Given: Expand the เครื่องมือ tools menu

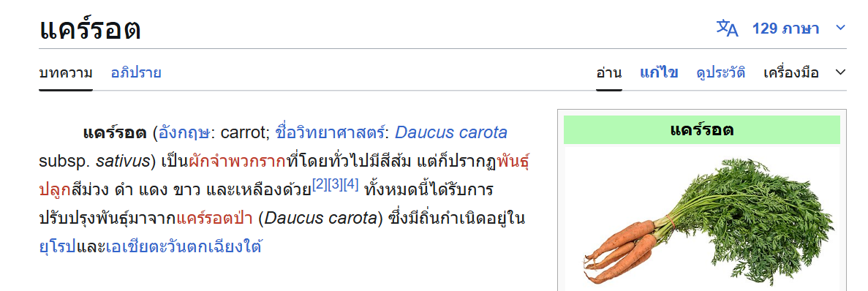Looking at the screenshot, I should coord(790,72).
